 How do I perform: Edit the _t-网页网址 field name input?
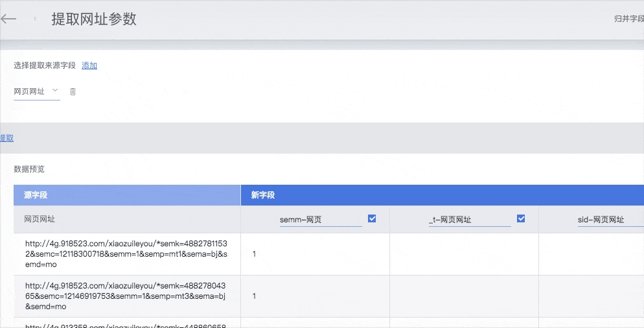[x=470, y=220]
